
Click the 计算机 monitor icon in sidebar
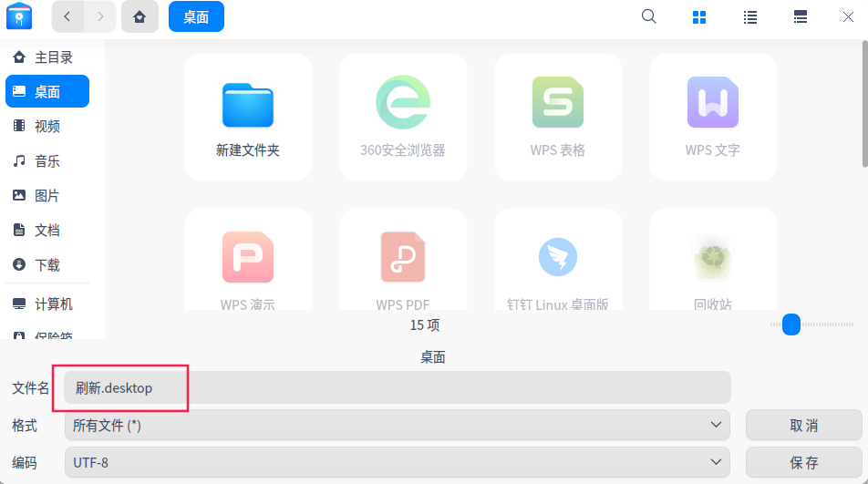coord(19,304)
